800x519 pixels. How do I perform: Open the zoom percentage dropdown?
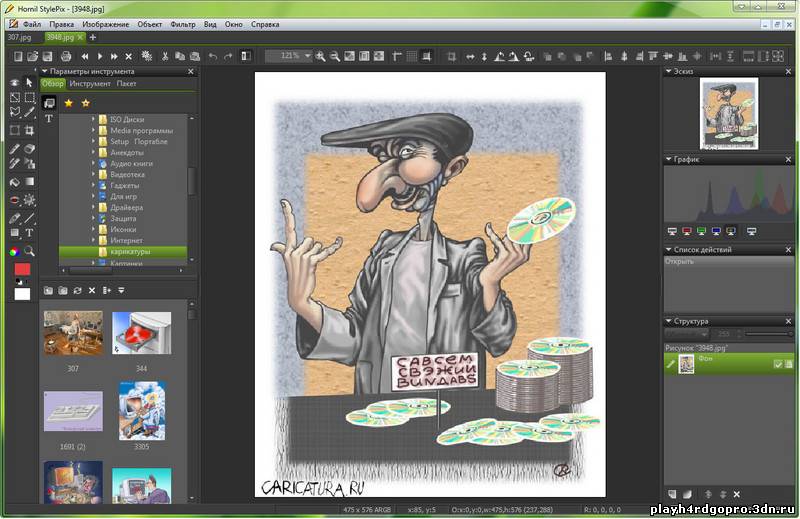308,56
